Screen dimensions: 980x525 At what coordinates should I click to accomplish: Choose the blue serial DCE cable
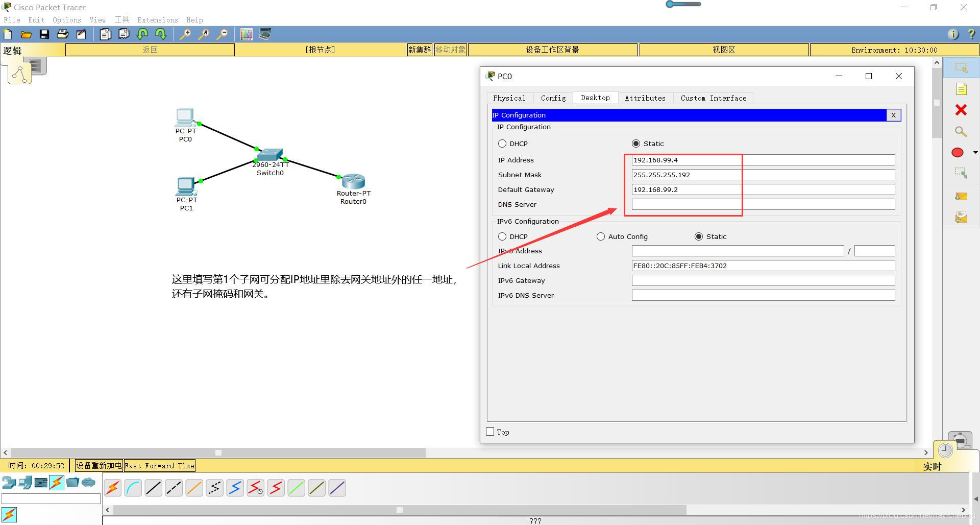pyautogui.click(x=235, y=488)
